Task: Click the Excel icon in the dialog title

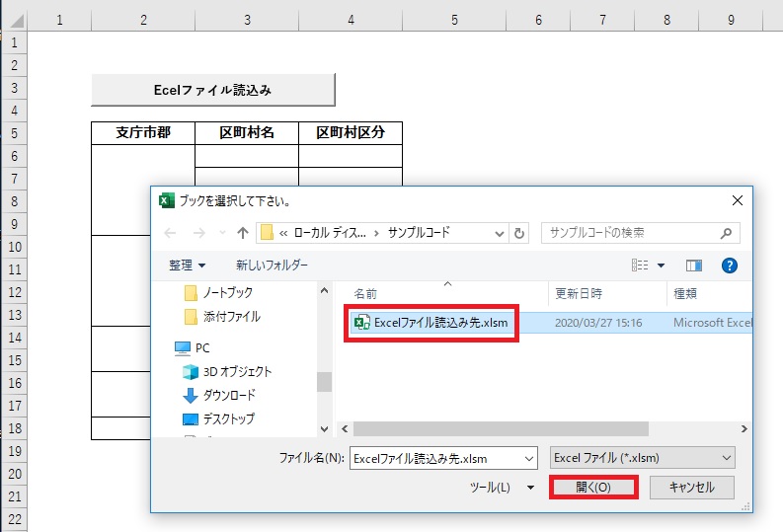Action: [x=166, y=200]
